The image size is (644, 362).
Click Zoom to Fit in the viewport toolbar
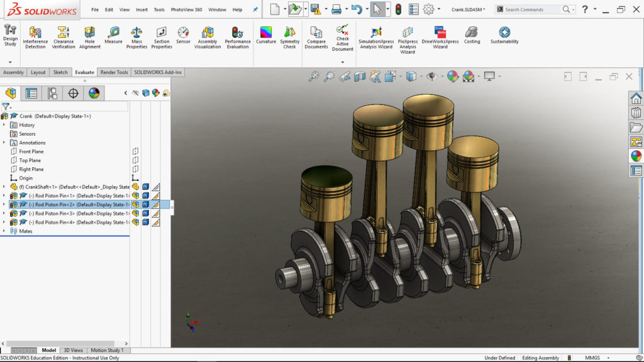tap(313, 76)
